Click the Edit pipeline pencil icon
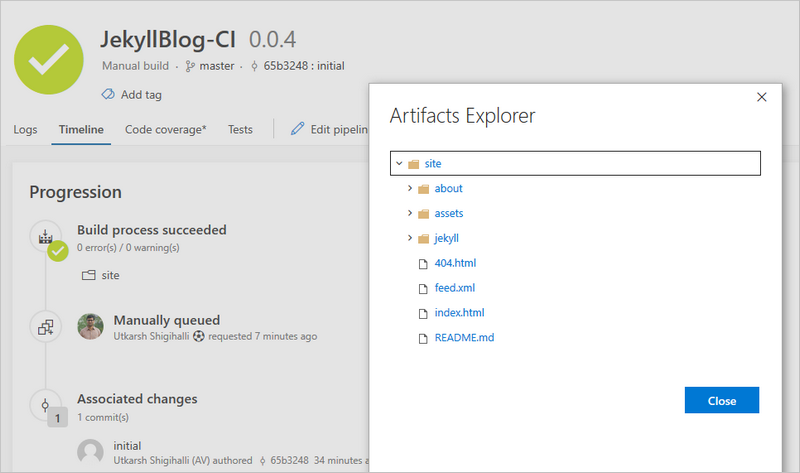Image resolution: width=800 pixels, height=473 pixels. click(297, 129)
